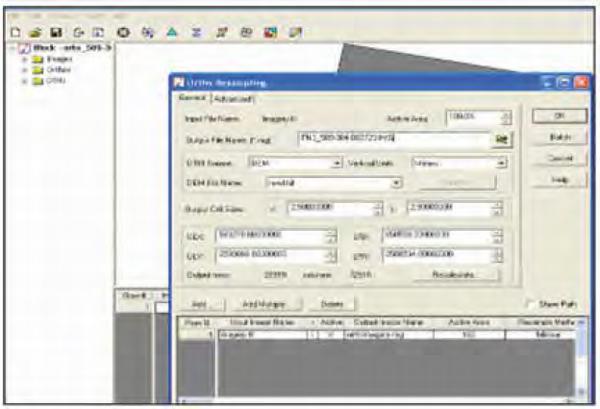Click the green triangle triangulation icon

pyautogui.click(x=171, y=32)
